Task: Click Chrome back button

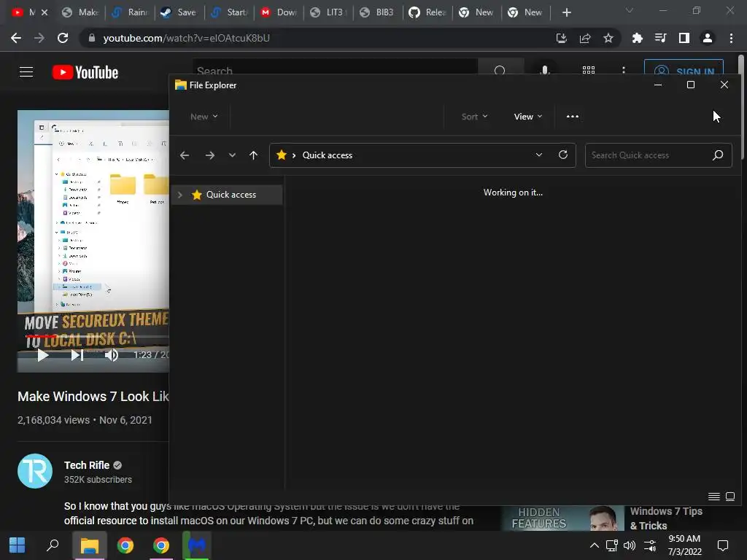Action: coord(16,38)
